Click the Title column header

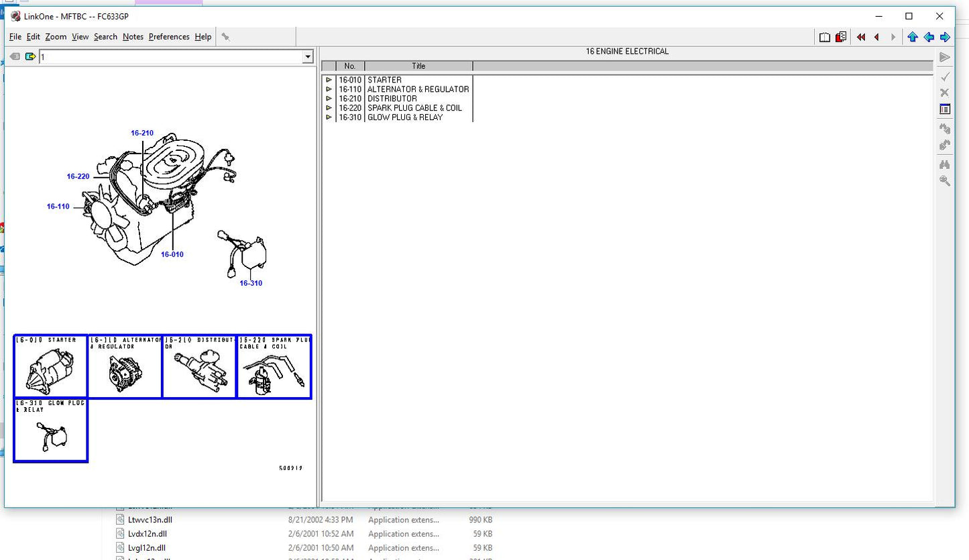coord(418,66)
